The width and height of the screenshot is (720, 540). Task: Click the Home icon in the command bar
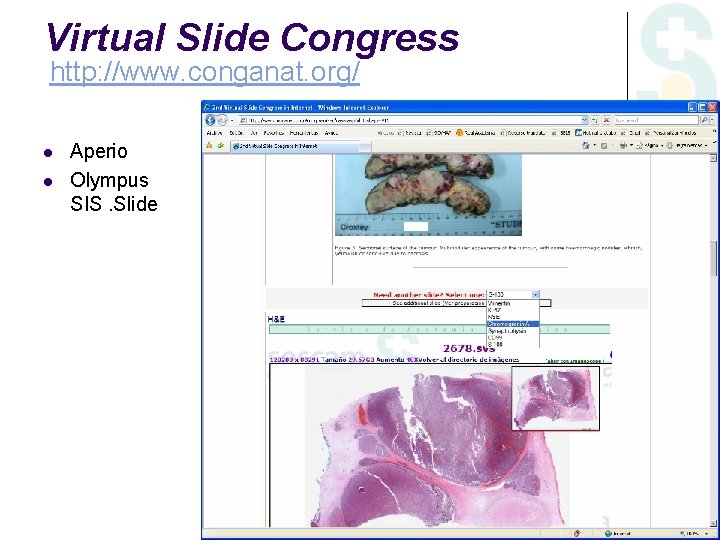(585, 146)
